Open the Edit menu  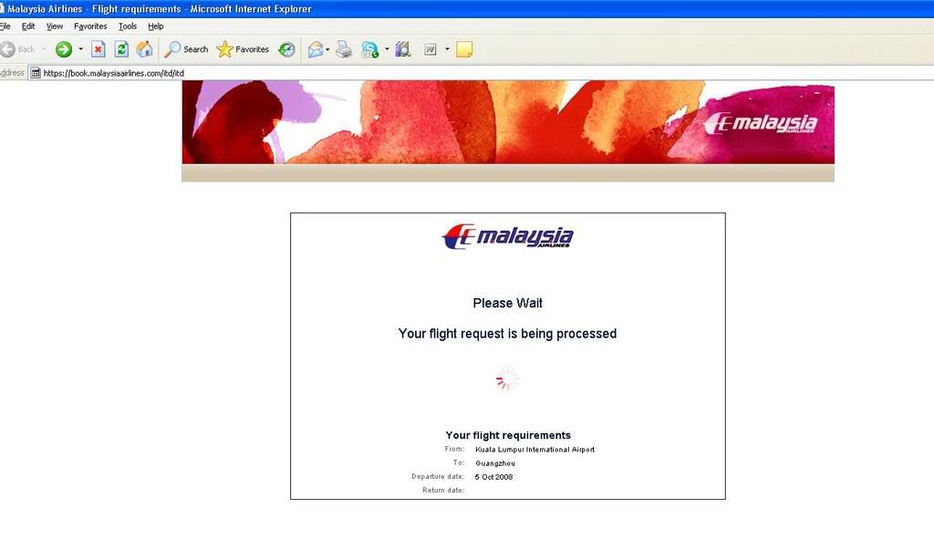28,26
